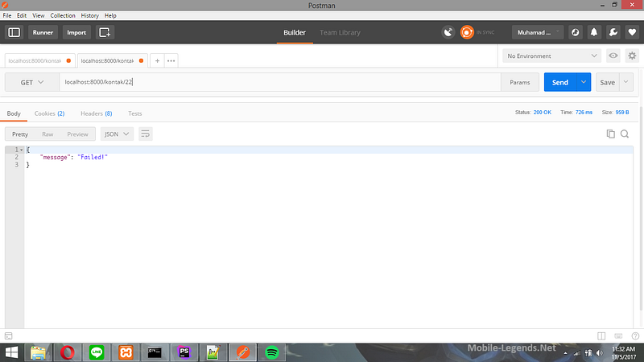The width and height of the screenshot is (644, 362).
Task: Switch to the Builder tab
Action: pos(295,32)
